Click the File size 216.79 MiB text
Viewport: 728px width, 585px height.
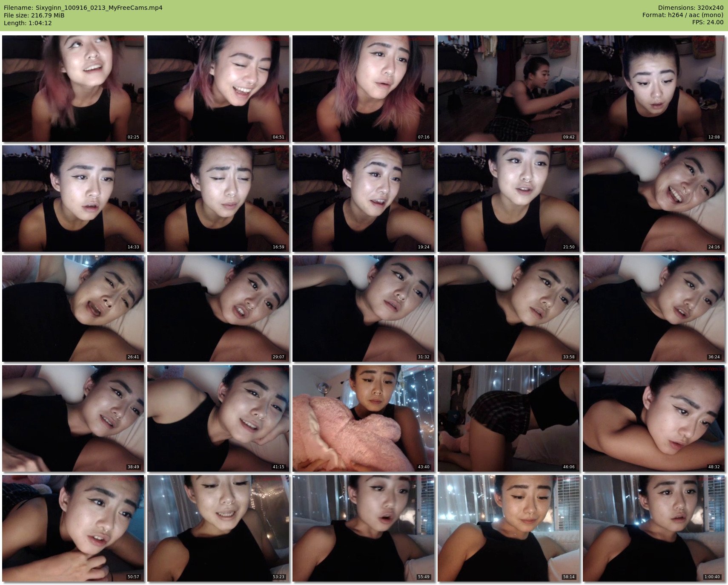pyautogui.click(x=34, y=15)
